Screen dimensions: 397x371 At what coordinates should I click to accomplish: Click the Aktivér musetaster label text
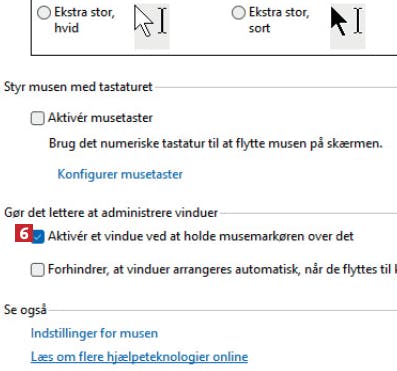point(100,118)
